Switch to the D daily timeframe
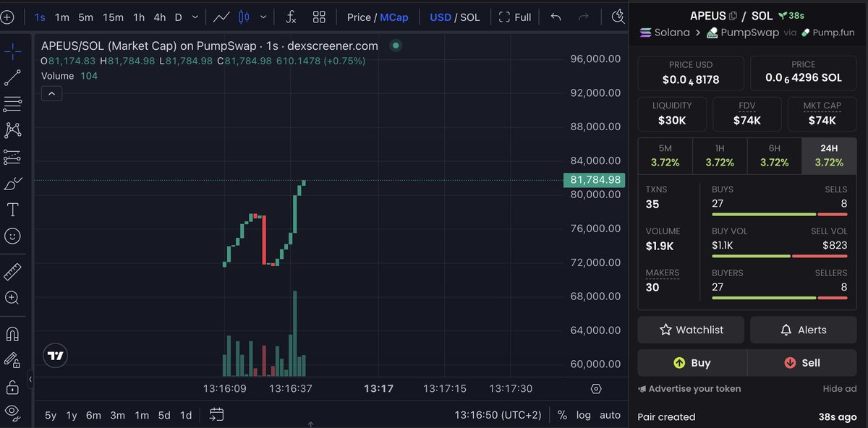The width and height of the screenshot is (868, 428). (179, 17)
